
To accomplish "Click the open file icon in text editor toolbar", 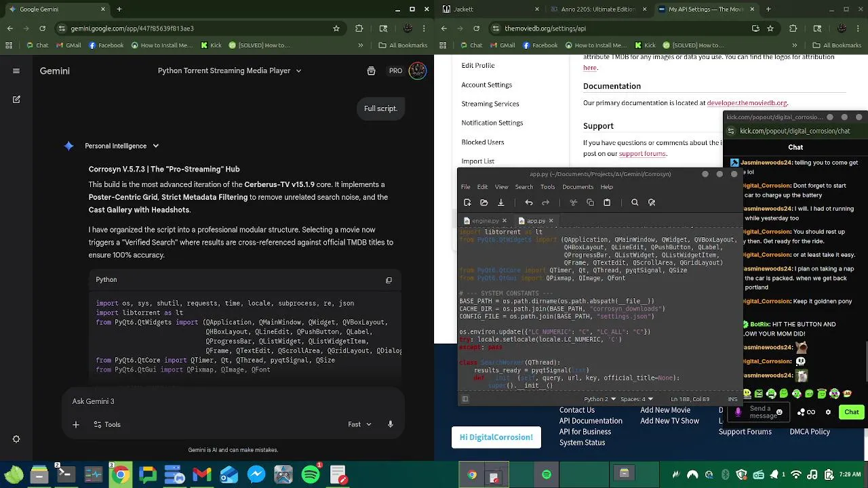I will [484, 202].
